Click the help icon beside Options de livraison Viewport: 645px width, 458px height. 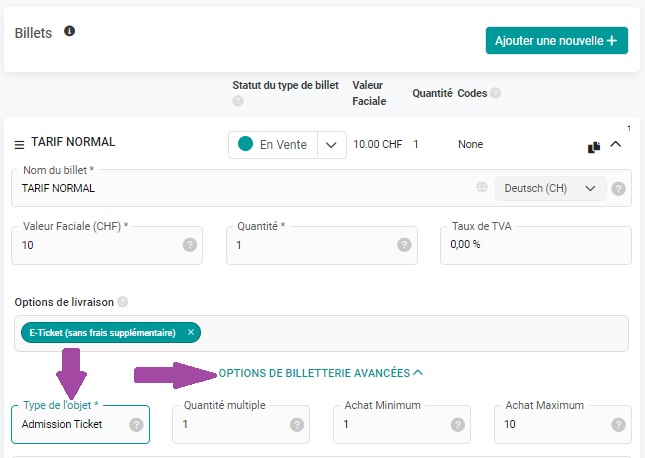[x=123, y=302]
